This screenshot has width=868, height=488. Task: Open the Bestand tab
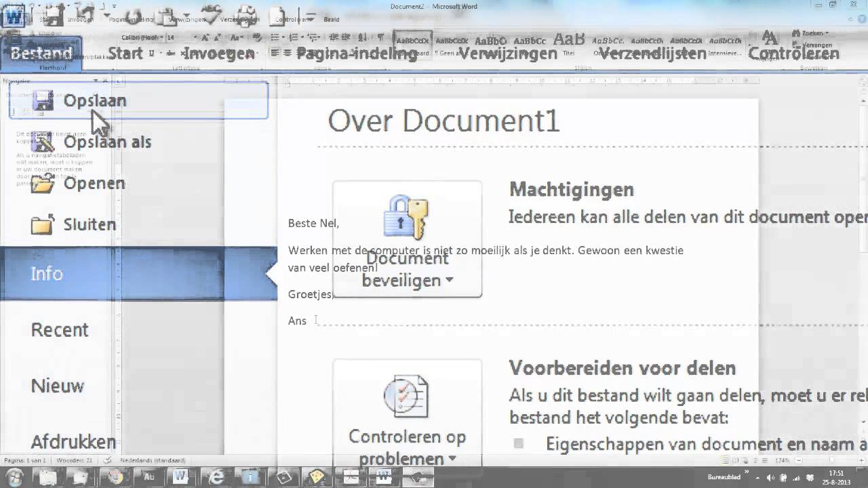point(41,53)
